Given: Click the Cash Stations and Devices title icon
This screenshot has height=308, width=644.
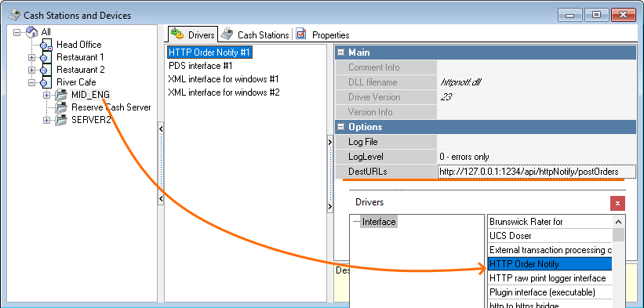Looking at the screenshot, I should [x=14, y=16].
